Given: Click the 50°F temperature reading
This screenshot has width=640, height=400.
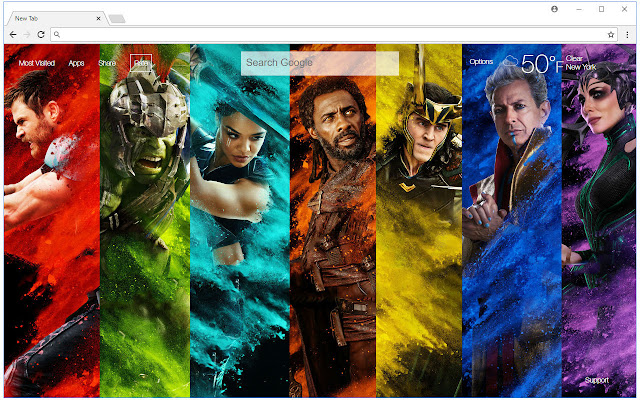Looking at the screenshot, I should 542,64.
